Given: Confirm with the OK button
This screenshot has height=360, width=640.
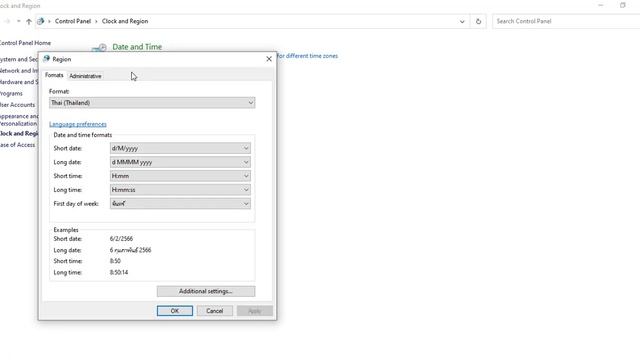Looking at the screenshot, I should [175, 311].
